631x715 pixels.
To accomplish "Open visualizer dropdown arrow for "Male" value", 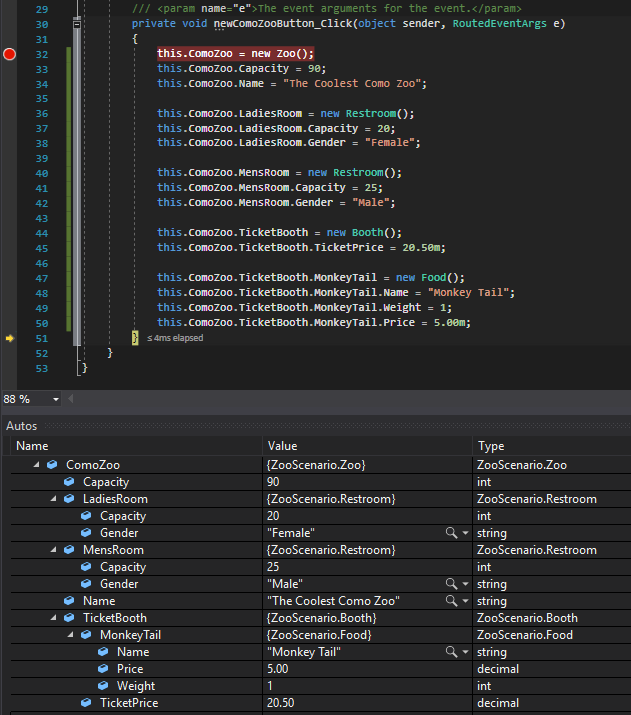I will 465,584.
